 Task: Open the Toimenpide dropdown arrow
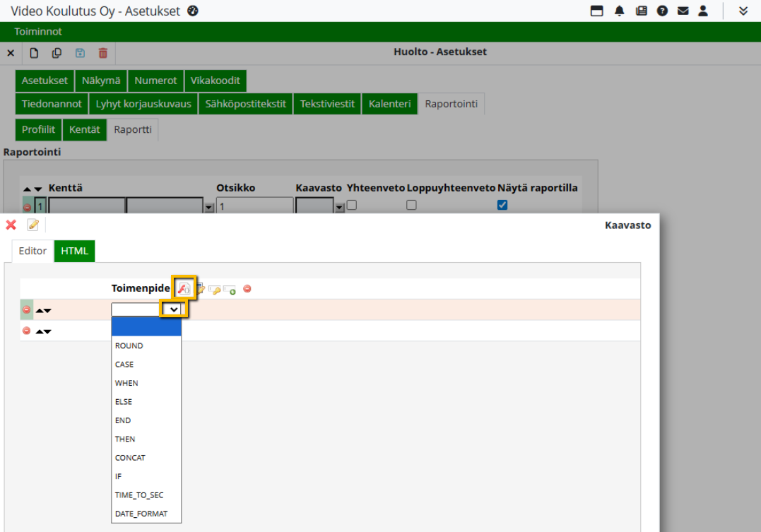tap(173, 309)
